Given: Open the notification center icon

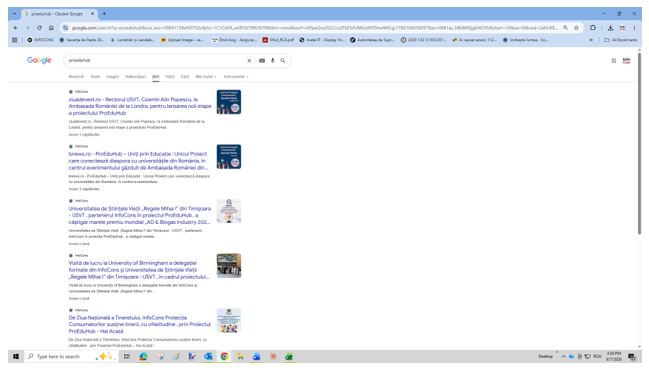Looking at the screenshot, I should (632, 356).
